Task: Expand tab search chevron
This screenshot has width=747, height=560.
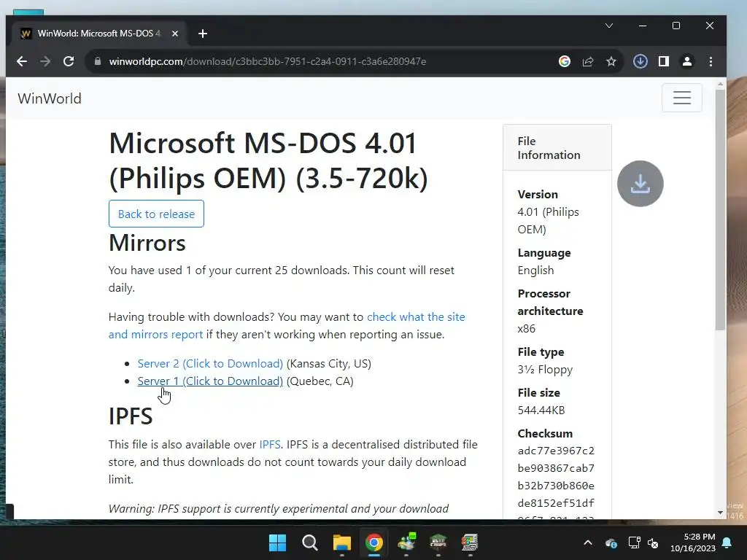Action: [609, 26]
